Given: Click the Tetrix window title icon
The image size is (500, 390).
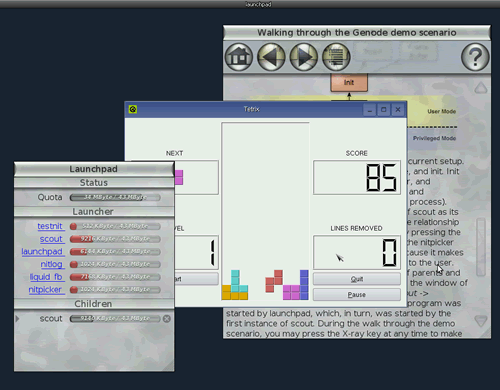Looking at the screenshot, I should pyautogui.click(x=133, y=109).
